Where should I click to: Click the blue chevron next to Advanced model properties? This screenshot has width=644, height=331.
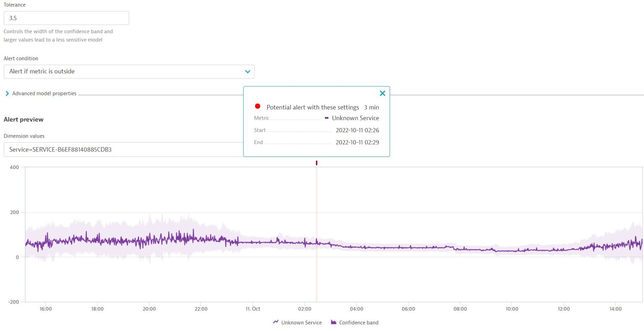[x=7, y=94]
